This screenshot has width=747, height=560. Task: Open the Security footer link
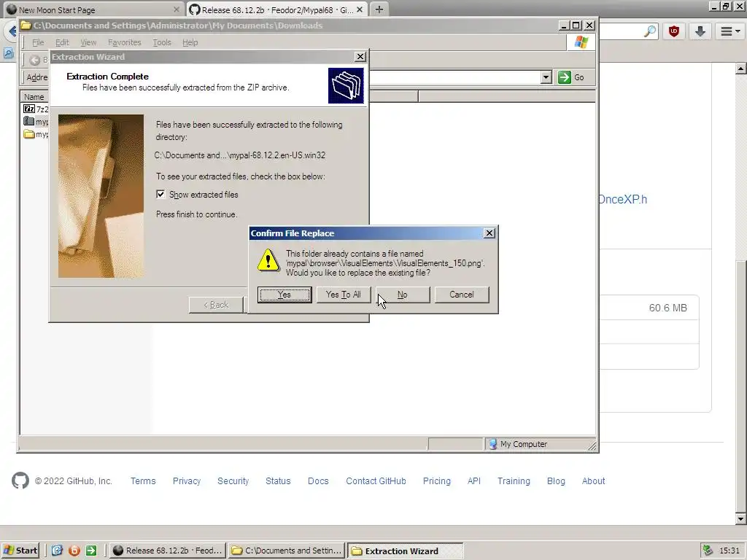(x=233, y=481)
